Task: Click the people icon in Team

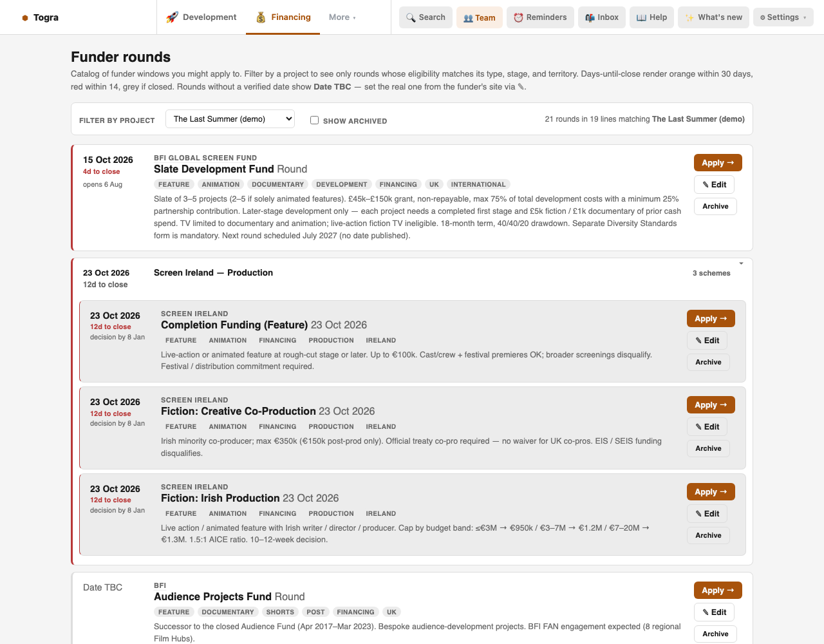Action: [468, 18]
